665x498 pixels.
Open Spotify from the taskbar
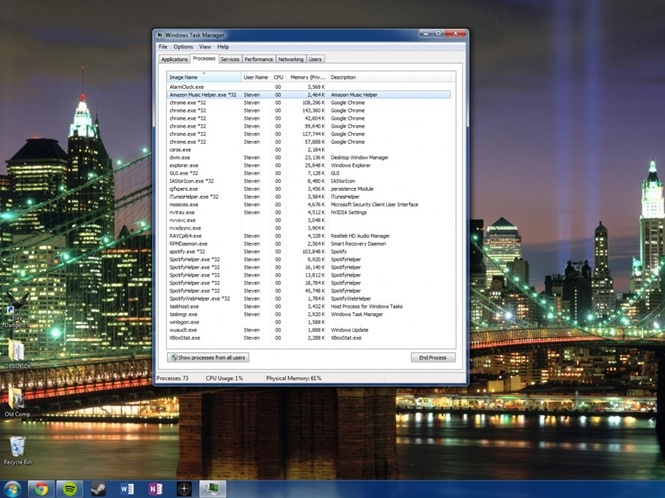pyautogui.click(x=69, y=489)
